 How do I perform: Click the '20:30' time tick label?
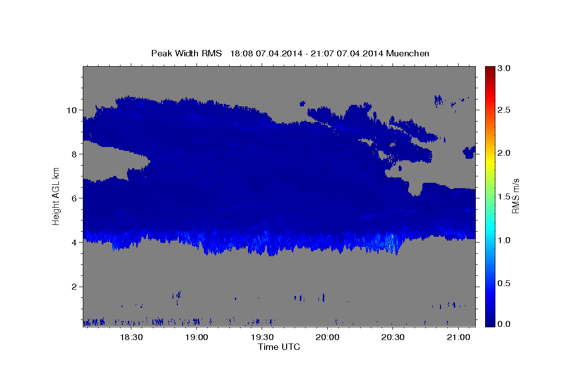(393, 338)
